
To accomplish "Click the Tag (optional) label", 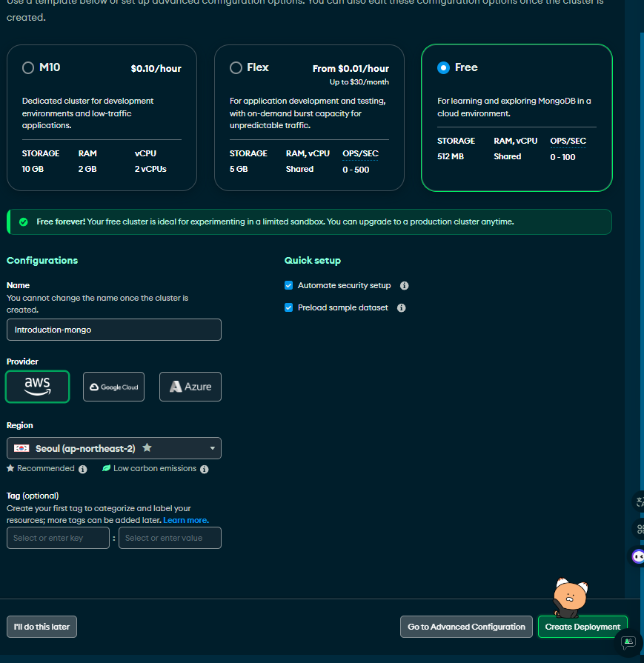I will click(x=33, y=496).
